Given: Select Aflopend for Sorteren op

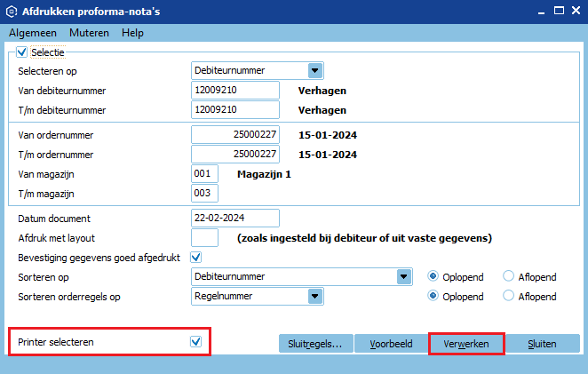Looking at the screenshot, I should tap(508, 276).
